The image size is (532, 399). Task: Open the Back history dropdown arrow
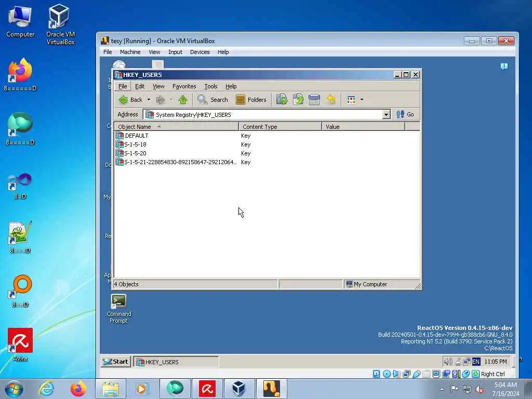(x=149, y=100)
